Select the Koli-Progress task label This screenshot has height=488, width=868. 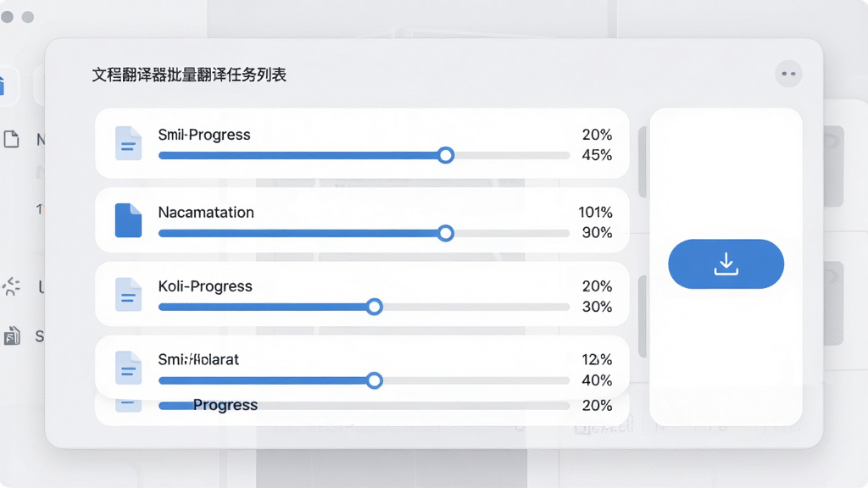pos(205,286)
